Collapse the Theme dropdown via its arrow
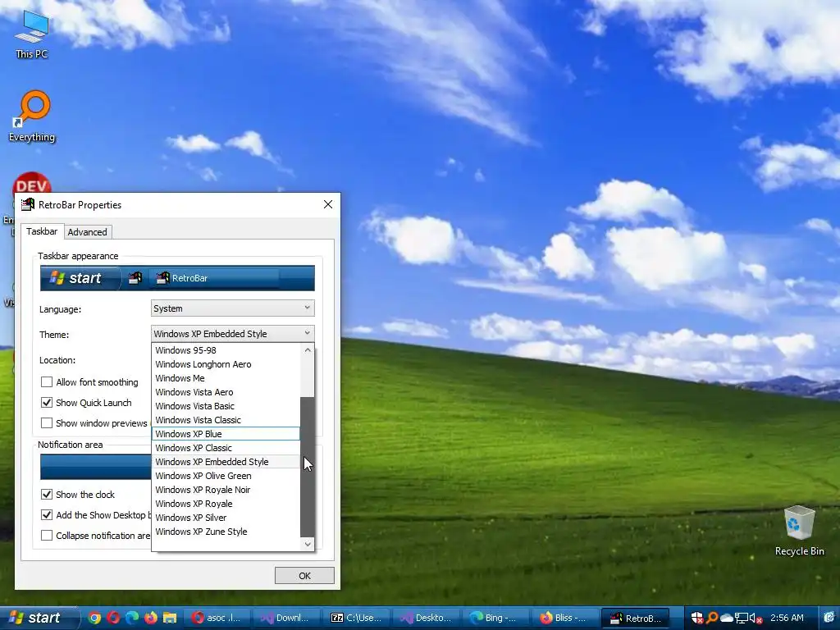 click(307, 333)
